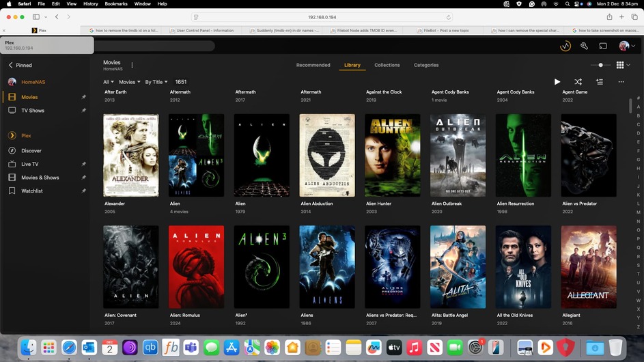Click All the Old Knives title
Image resolution: width=644 pixels, height=362 pixels.
(x=515, y=315)
